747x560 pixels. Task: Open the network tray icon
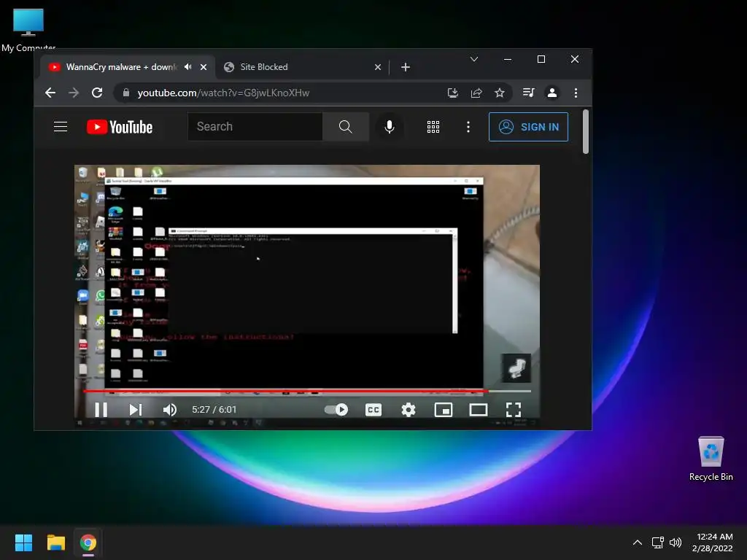658,542
